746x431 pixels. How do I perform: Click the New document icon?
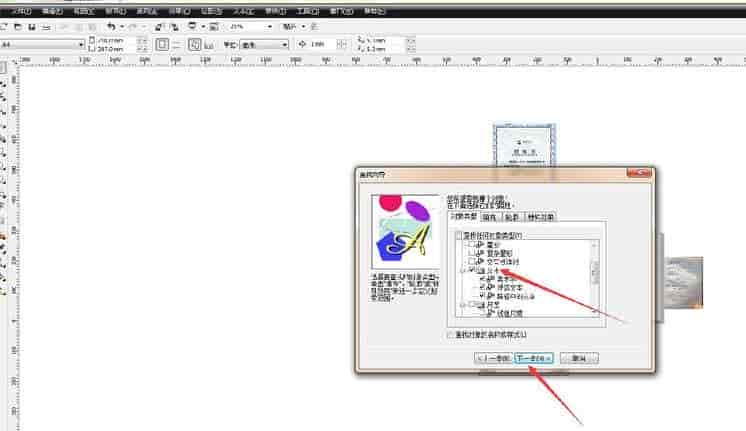point(4,26)
